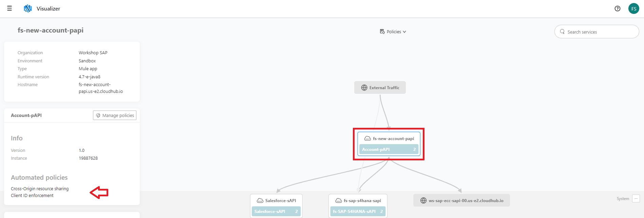
Task: Click the System layer label
Action: [x=623, y=199]
